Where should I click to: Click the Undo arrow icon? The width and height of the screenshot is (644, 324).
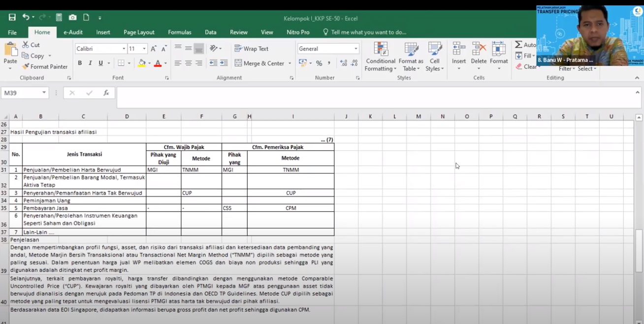tap(26, 18)
